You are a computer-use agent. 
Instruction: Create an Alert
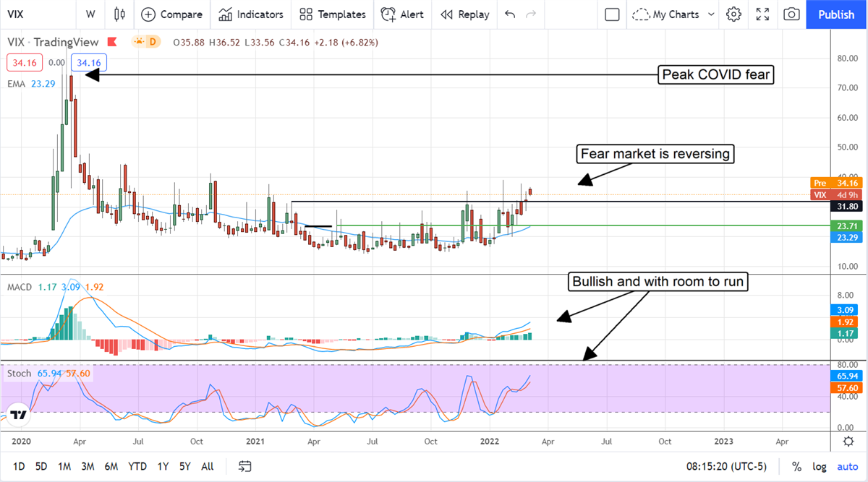coord(403,14)
